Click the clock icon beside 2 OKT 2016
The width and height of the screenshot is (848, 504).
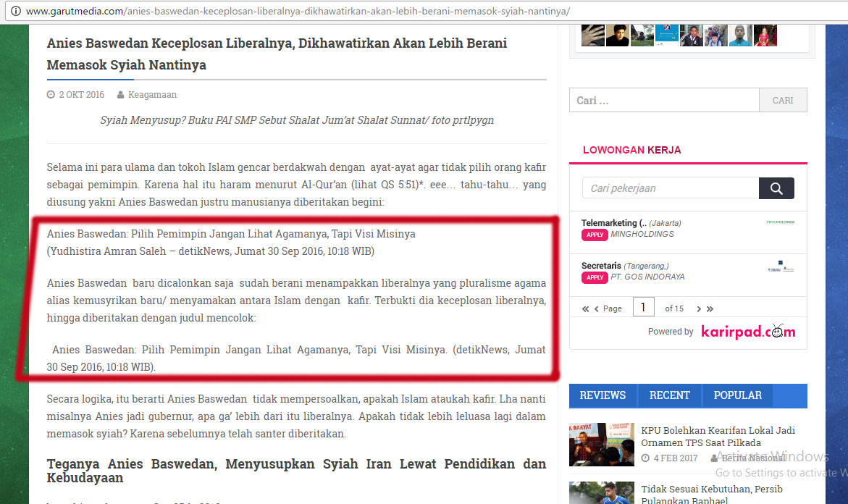tap(51, 95)
